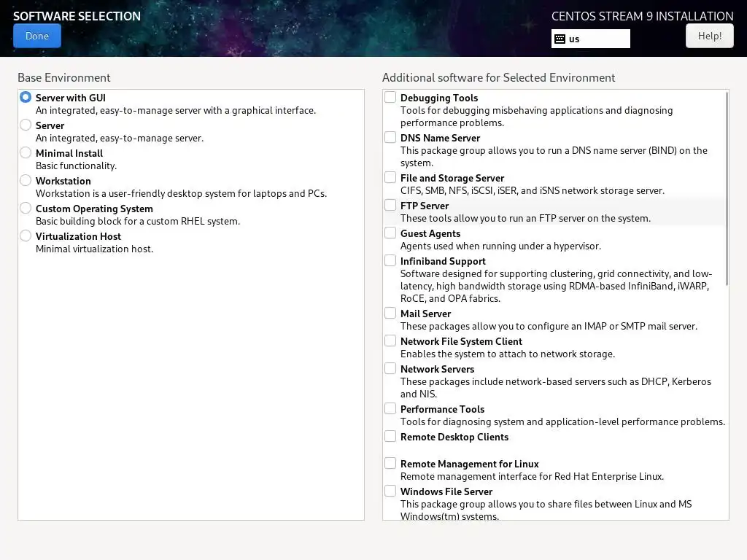Tick File and Storage Server checkbox
747x560 pixels.
(390, 177)
